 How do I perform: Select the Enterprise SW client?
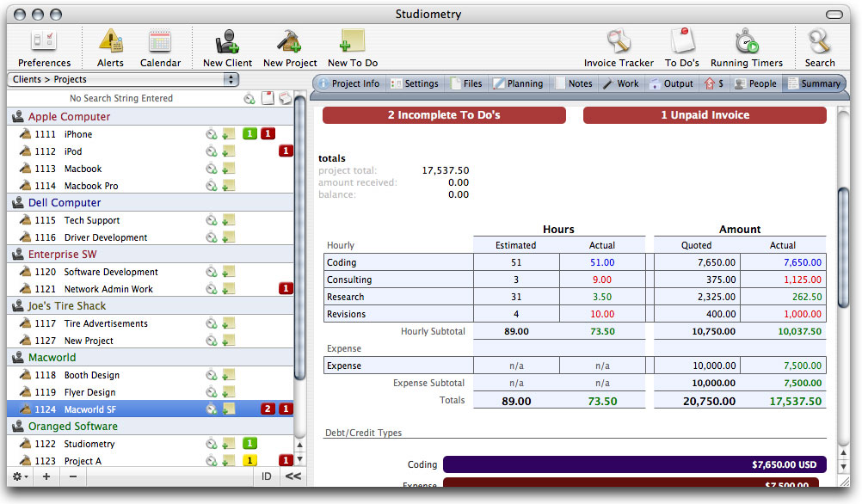pos(150,254)
